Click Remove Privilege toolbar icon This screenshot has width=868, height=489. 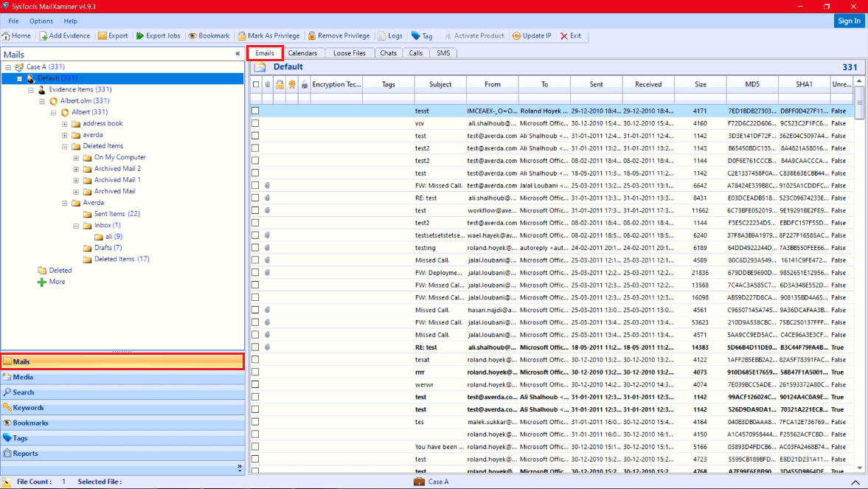point(312,36)
